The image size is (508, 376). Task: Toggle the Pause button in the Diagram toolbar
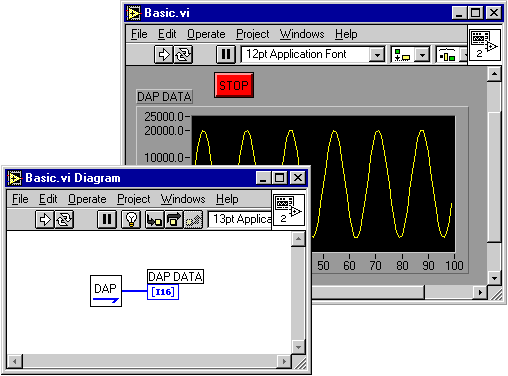click(107, 220)
